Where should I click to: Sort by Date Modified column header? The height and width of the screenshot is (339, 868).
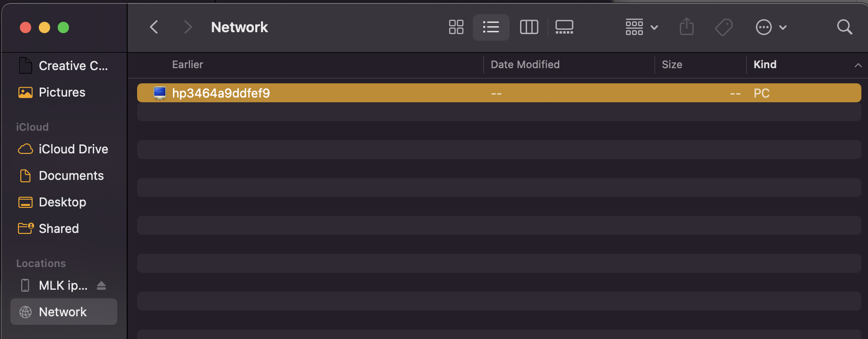pyautogui.click(x=525, y=64)
